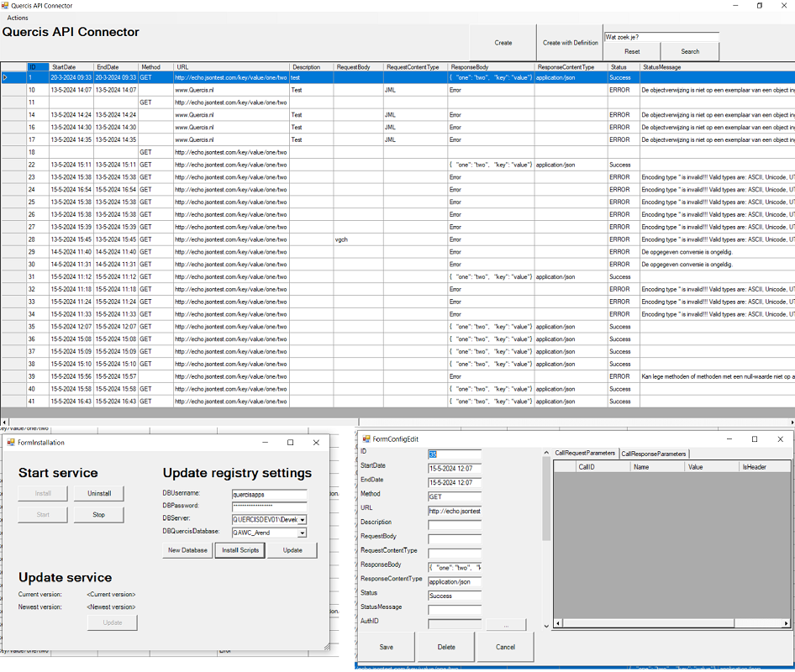Click the Quercis API Connector title bar icon
The height and width of the screenshot is (672, 795).
5,6
